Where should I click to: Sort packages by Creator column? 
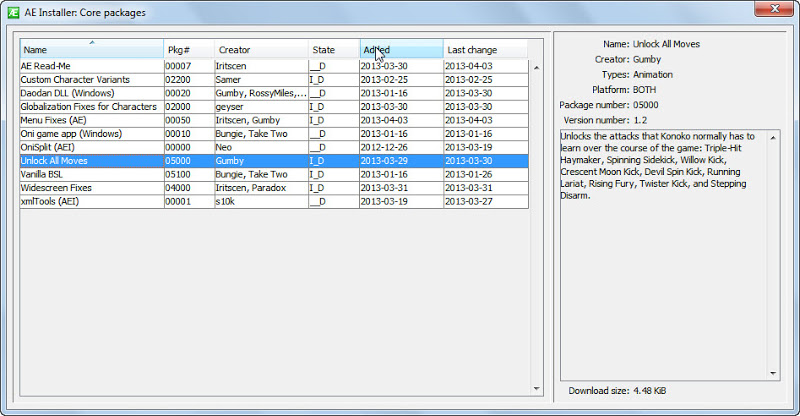(261, 50)
